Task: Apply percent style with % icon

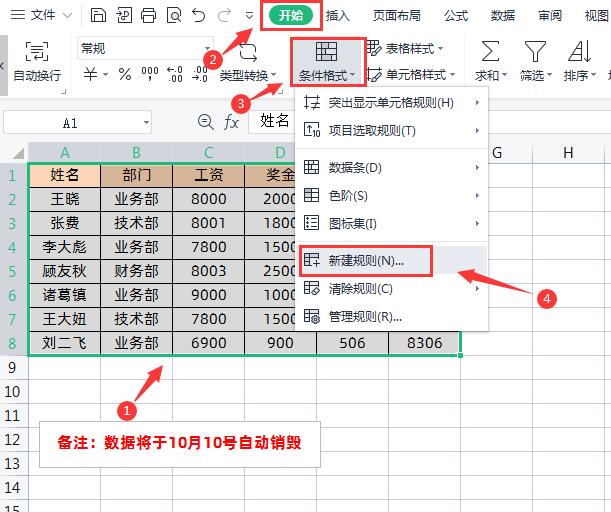Action: pos(125,74)
